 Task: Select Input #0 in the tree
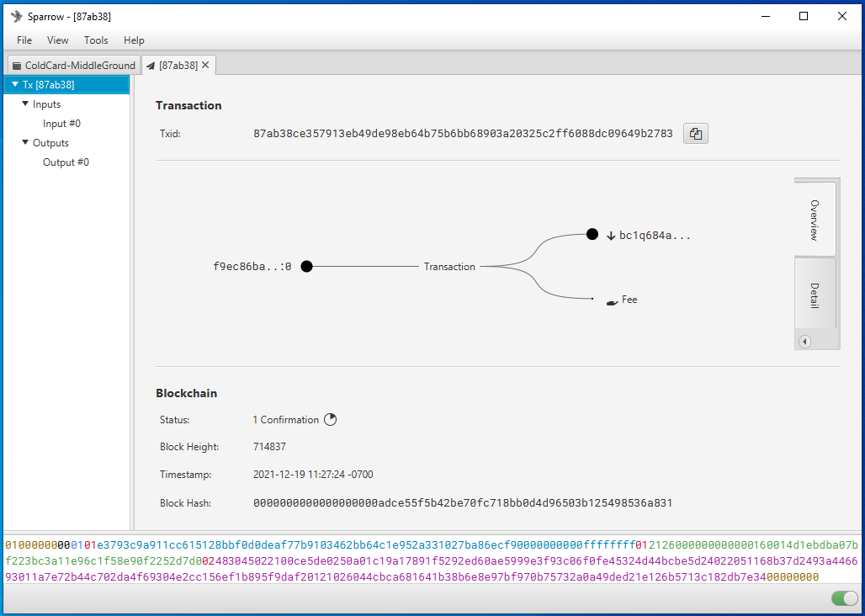61,124
